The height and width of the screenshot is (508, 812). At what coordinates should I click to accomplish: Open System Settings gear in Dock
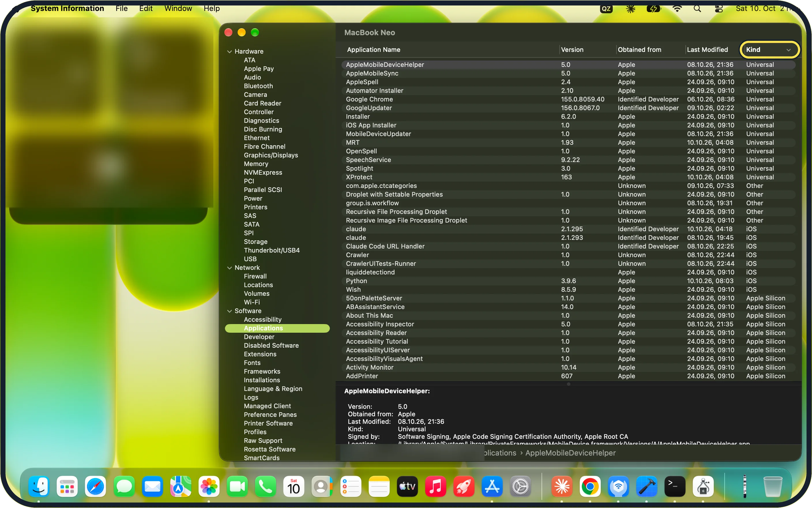point(520,486)
